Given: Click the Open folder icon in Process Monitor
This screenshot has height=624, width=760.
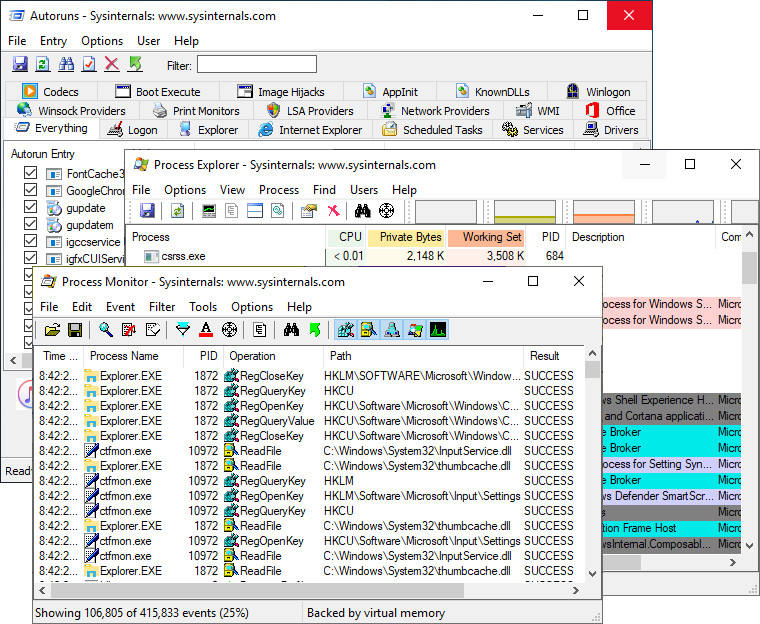Looking at the screenshot, I should (x=52, y=330).
